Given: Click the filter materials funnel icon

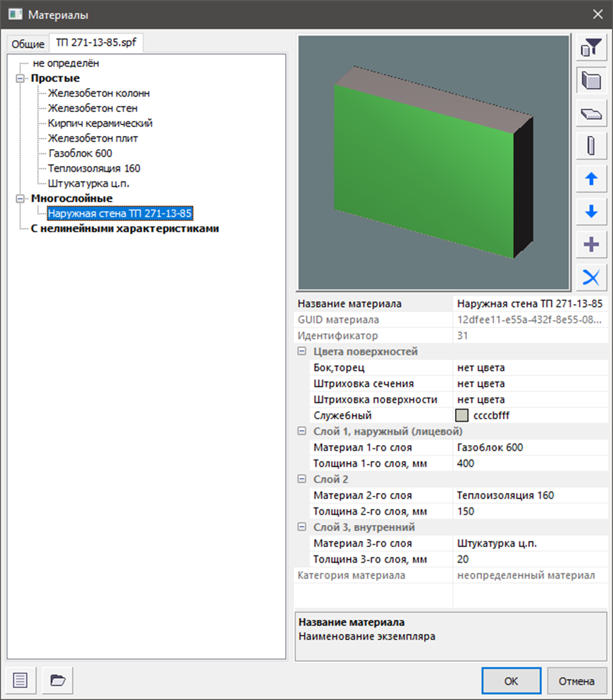Looking at the screenshot, I should pyautogui.click(x=591, y=48).
